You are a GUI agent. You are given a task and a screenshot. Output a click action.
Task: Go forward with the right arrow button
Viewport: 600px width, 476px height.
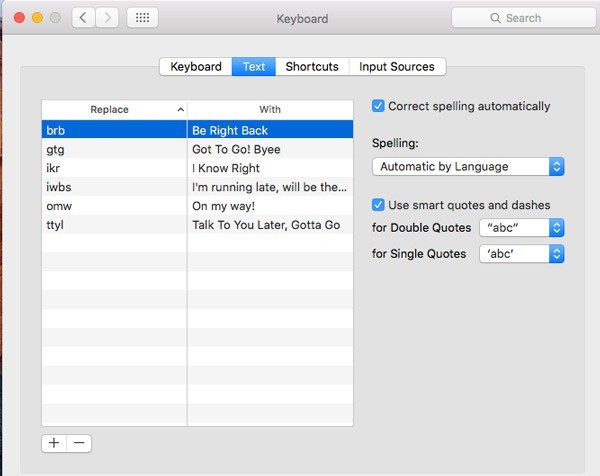[107, 18]
